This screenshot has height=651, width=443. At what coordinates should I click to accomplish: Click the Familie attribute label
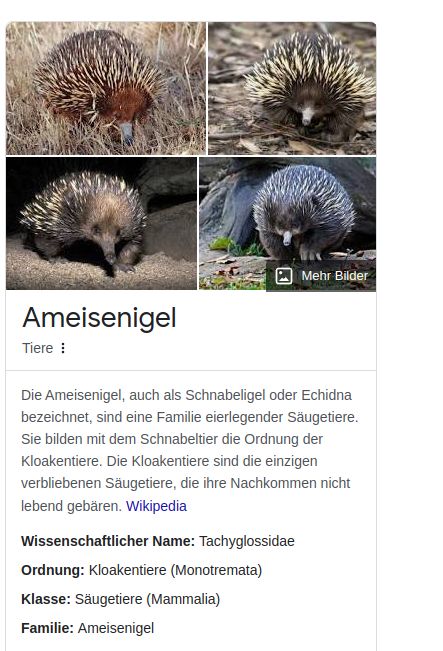click(47, 628)
